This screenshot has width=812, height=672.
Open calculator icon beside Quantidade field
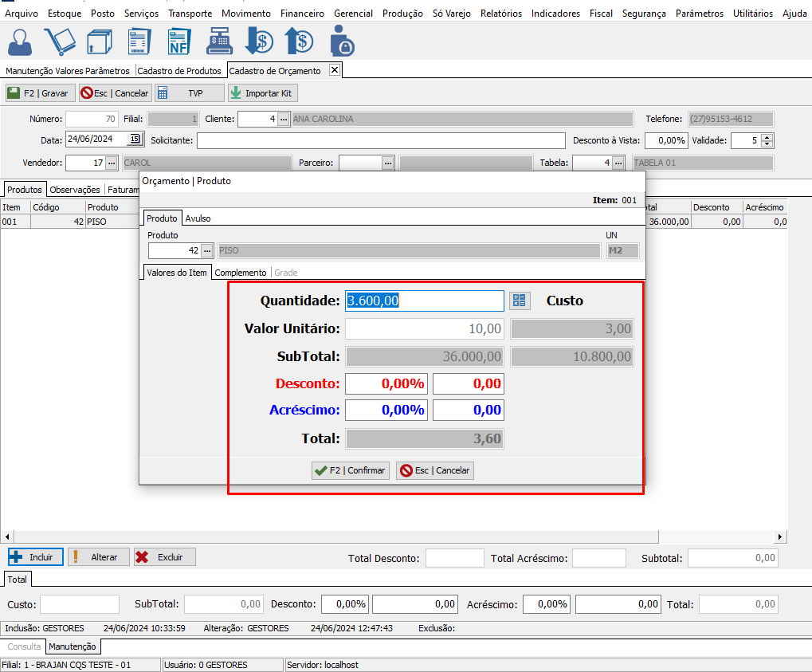click(520, 301)
